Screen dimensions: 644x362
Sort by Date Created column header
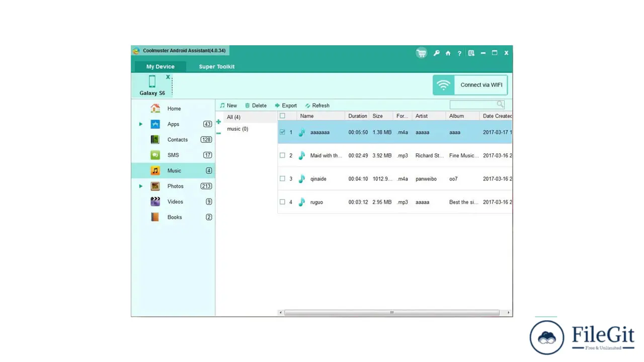(x=496, y=116)
